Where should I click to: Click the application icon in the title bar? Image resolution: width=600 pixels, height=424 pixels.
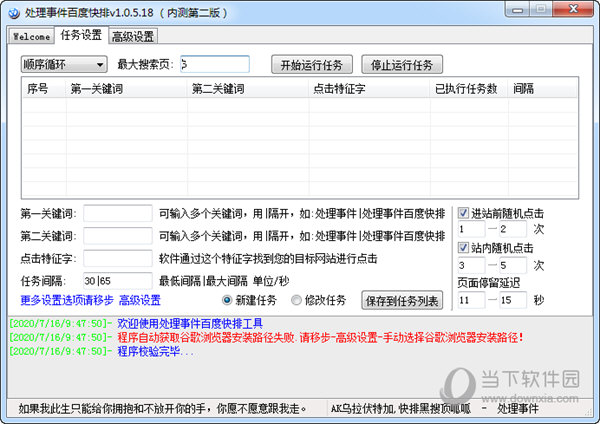point(14,13)
